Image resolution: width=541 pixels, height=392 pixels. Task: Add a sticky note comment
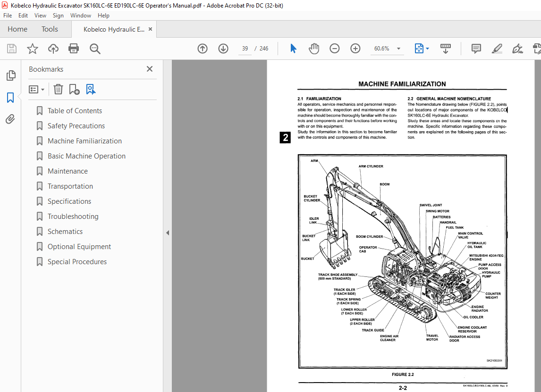pyautogui.click(x=476, y=49)
